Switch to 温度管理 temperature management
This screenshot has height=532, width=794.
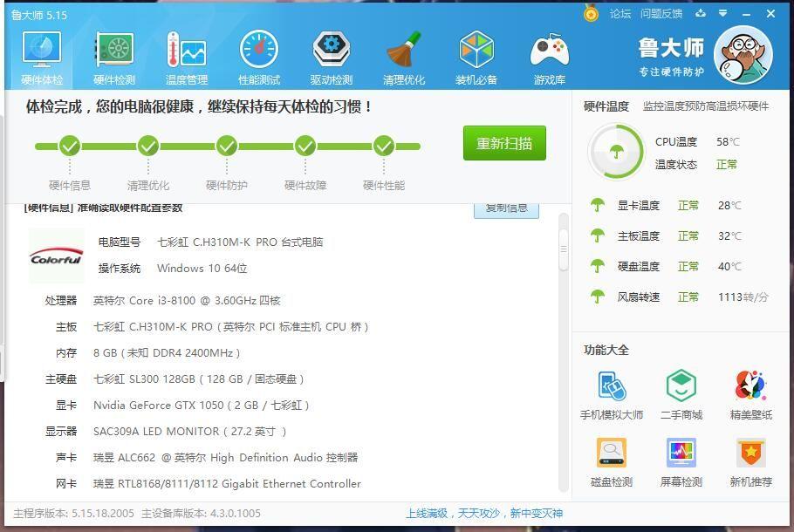click(187, 58)
